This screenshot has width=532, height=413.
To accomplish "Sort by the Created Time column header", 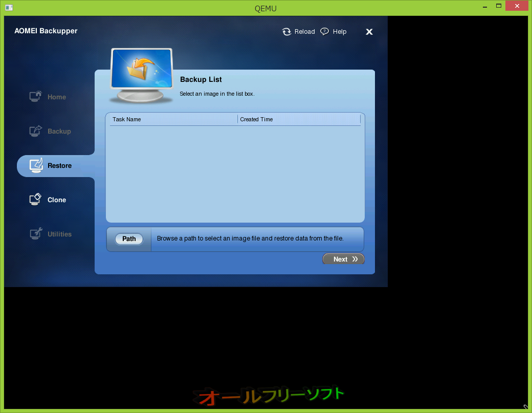I will 299,119.
